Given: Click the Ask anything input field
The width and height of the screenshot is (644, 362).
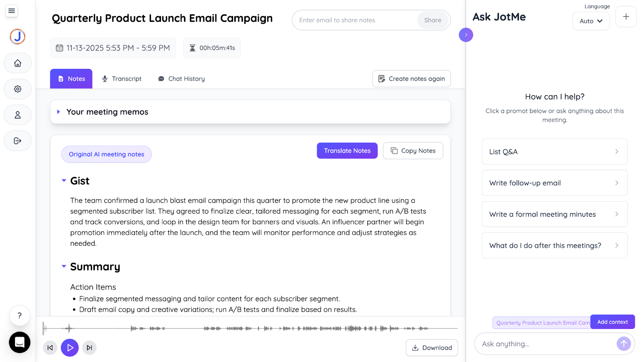Looking at the screenshot, I should (543, 343).
